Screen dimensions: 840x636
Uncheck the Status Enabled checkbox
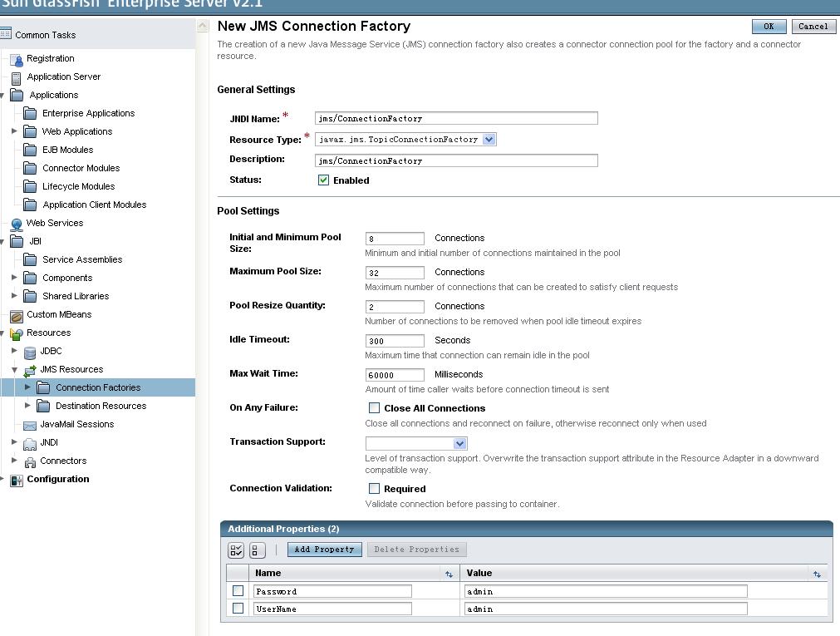click(323, 180)
